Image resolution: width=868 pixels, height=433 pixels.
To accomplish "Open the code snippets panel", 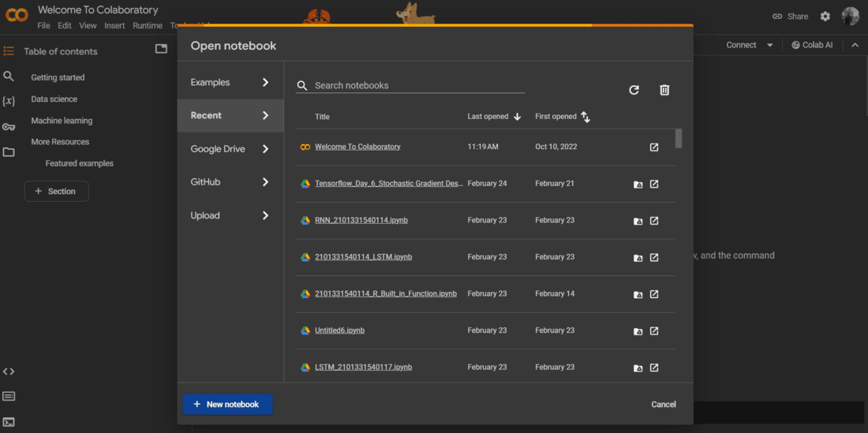I will pyautogui.click(x=9, y=371).
